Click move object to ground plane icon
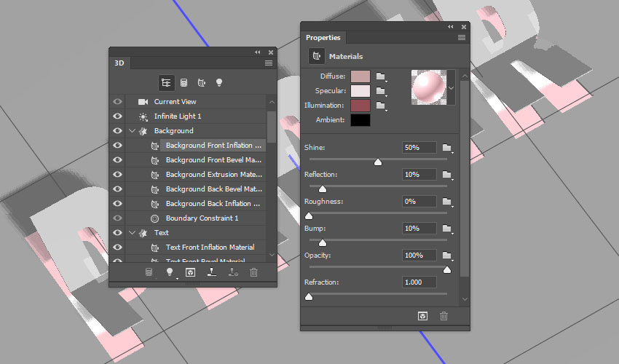Image resolution: width=619 pixels, height=364 pixels. click(212, 272)
